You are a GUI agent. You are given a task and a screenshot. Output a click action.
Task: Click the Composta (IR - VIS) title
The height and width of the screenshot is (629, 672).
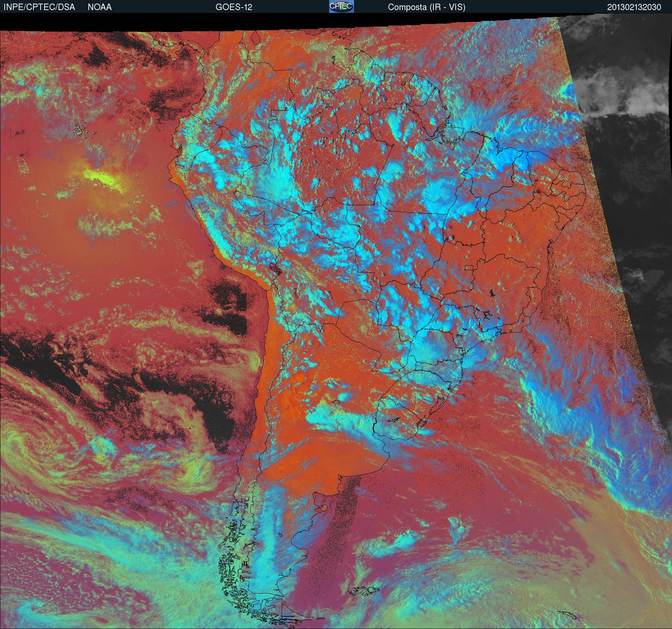(427, 7)
